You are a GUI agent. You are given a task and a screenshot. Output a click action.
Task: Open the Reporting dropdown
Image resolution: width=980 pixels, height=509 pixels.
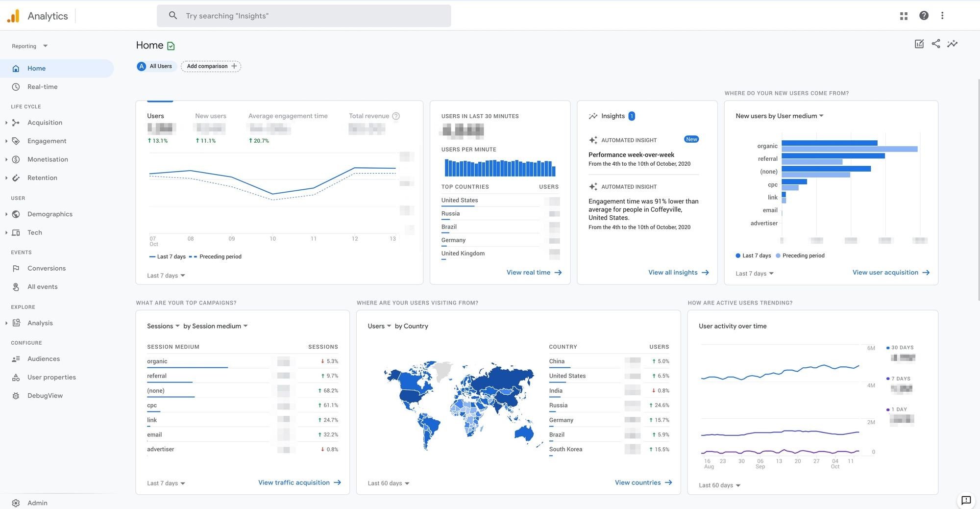29,46
